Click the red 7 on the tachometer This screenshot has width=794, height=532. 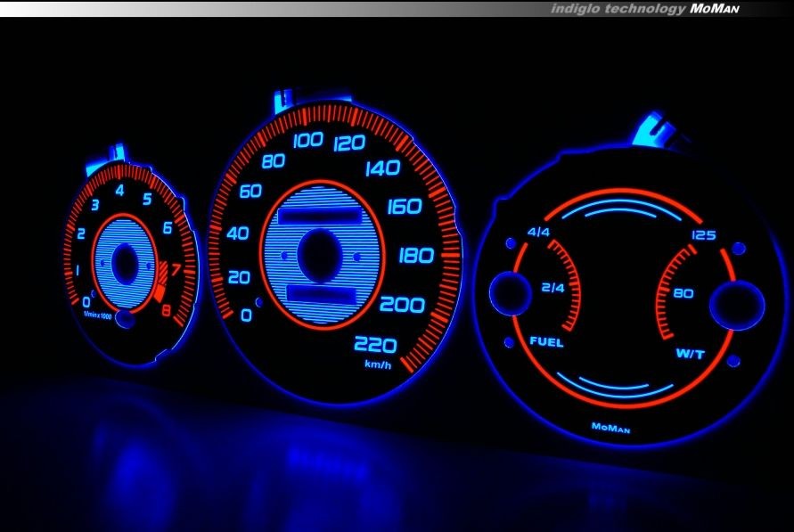[176, 269]
